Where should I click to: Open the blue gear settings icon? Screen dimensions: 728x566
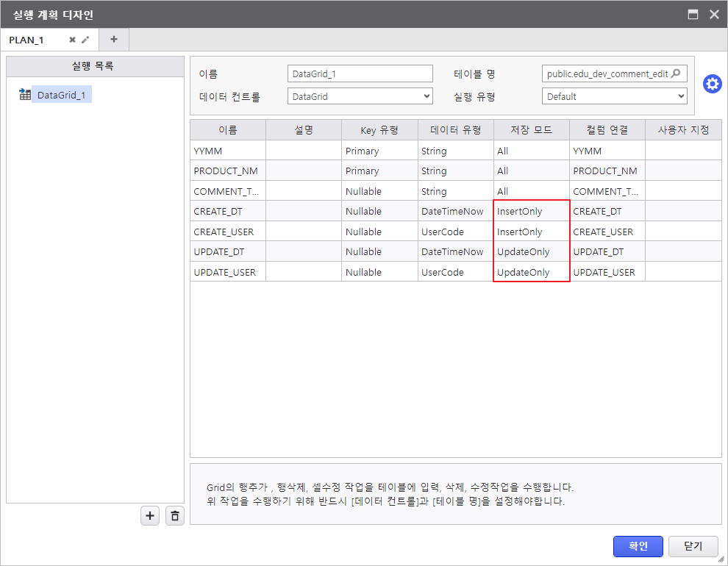pos(712,84)
